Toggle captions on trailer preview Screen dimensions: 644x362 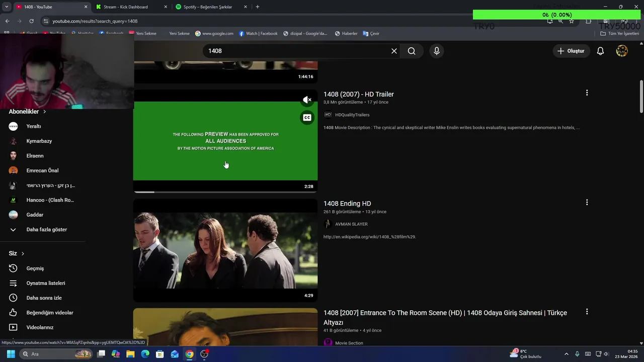click(x=307, y=118)
